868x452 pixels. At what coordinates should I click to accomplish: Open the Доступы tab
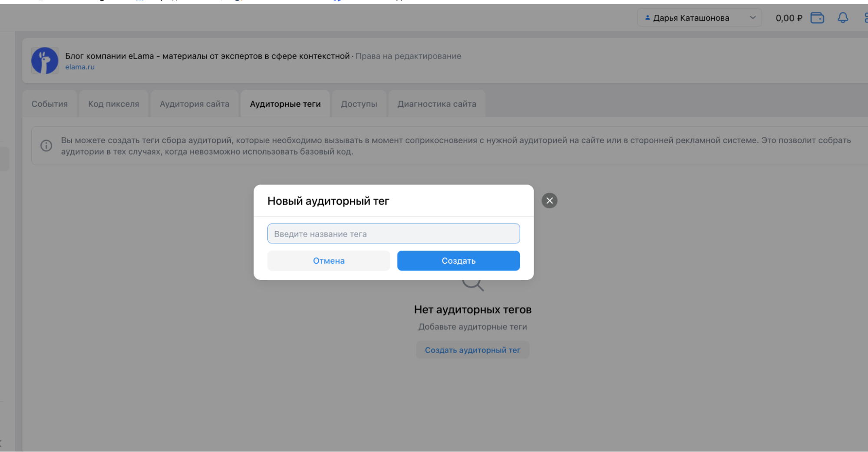[359, 104]
